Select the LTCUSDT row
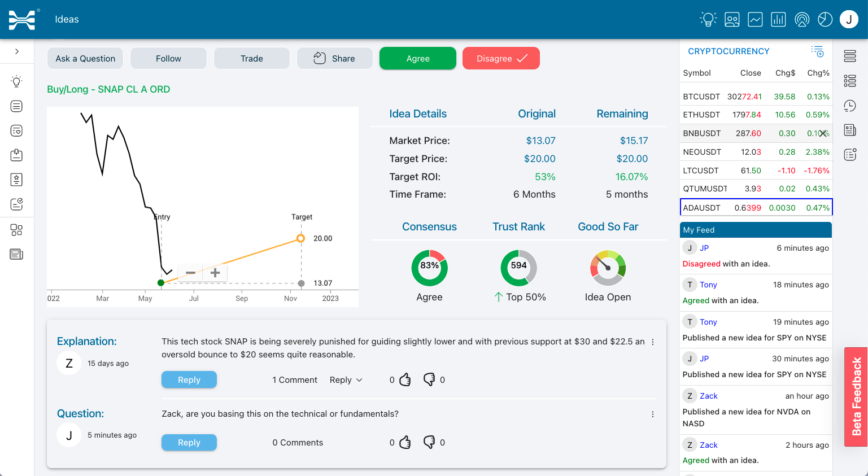Screen dimensions: 868x476 point(756,171)
